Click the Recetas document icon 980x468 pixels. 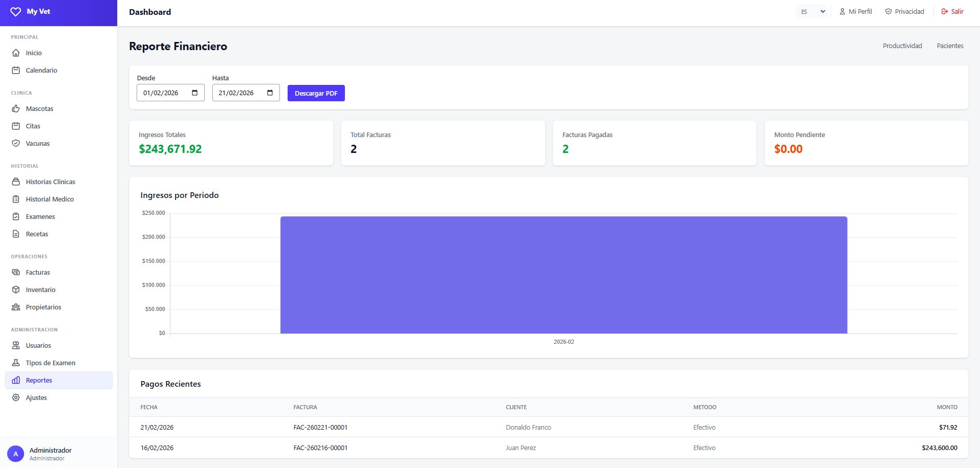[x=16, y=234]
